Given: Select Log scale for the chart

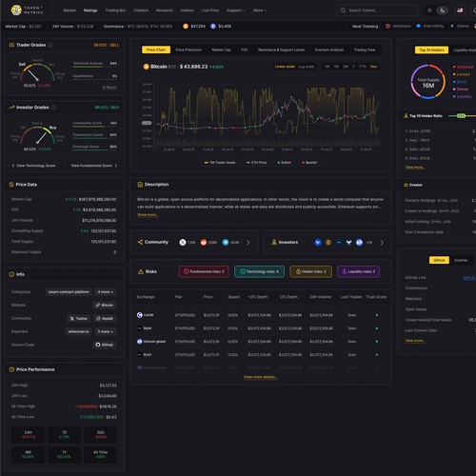Looking at the screenshot, I should 307,67.
